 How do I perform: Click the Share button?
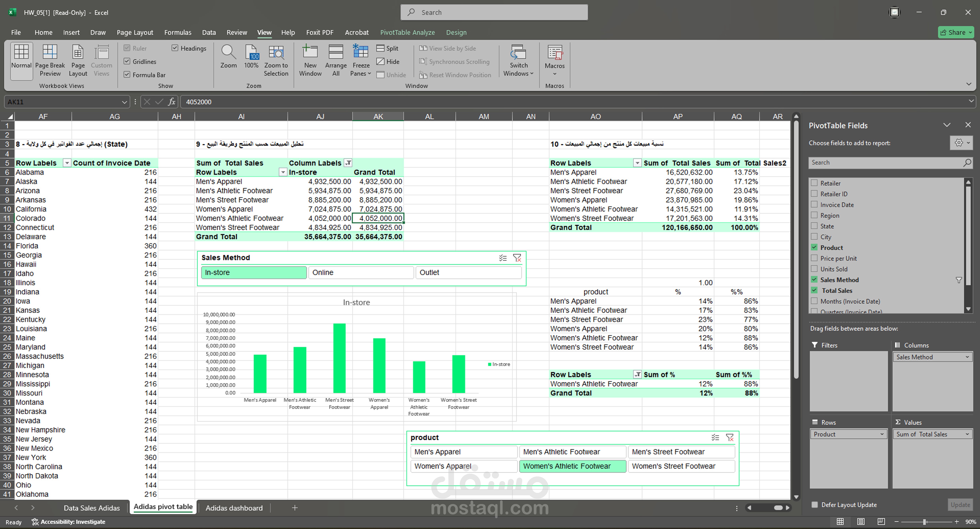tap(956, 32)
